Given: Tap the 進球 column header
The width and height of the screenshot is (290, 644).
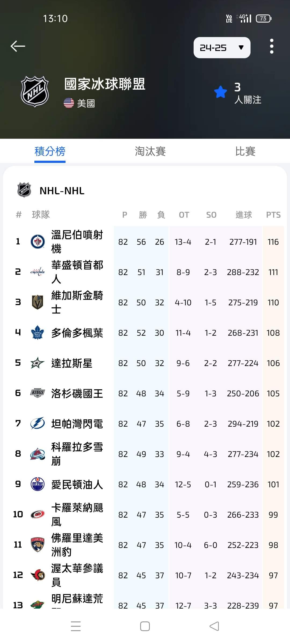Looking at the screenshot, I should point(244,215).
